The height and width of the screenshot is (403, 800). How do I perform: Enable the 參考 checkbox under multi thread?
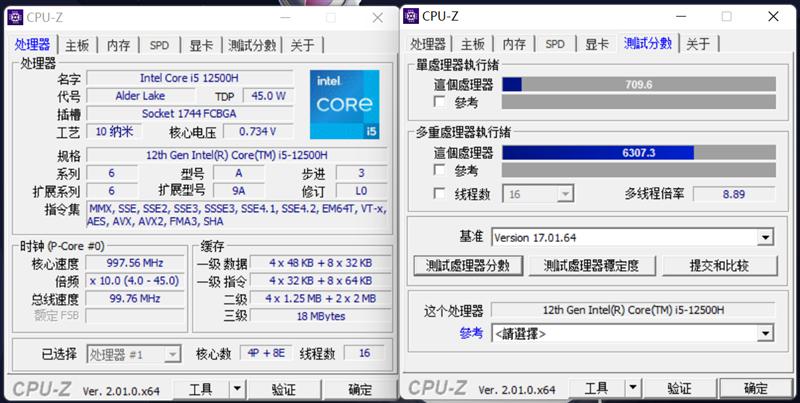pyautogui.click(x=439, y=169)
